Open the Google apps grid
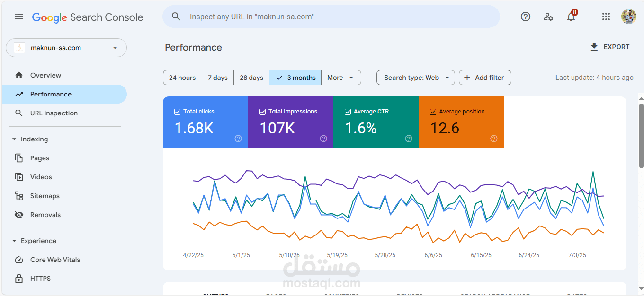The image size is (644, 296). pyautogui.click(x=606, y=17)
